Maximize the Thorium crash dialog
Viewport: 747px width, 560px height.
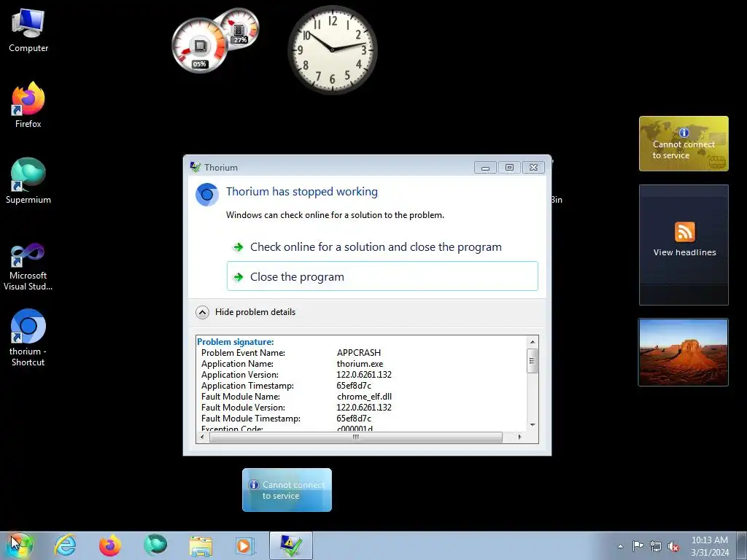(509, 168)
